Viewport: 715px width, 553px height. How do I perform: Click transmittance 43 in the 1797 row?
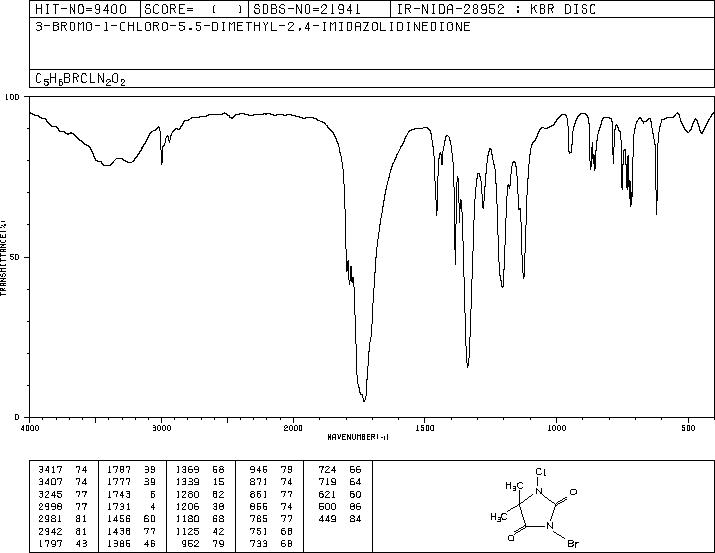81,543
